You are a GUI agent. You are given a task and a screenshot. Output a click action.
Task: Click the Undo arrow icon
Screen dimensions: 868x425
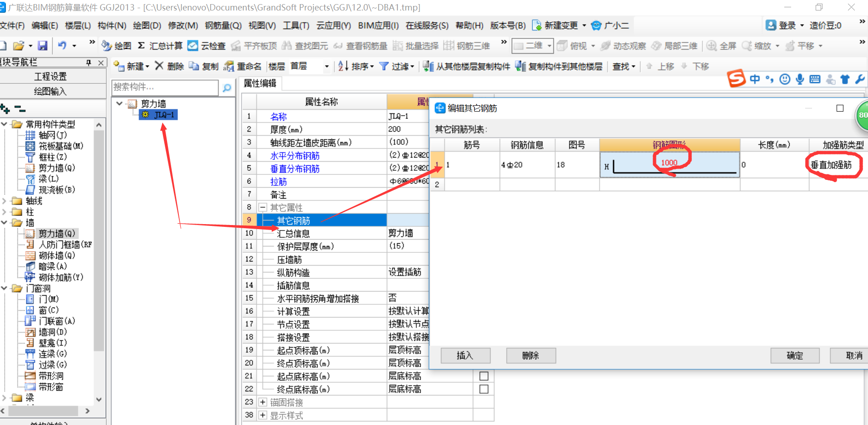coord(62,46)
